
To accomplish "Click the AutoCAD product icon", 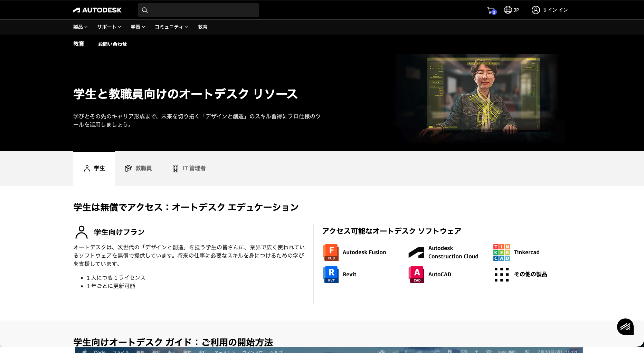I will coord(416,275).
